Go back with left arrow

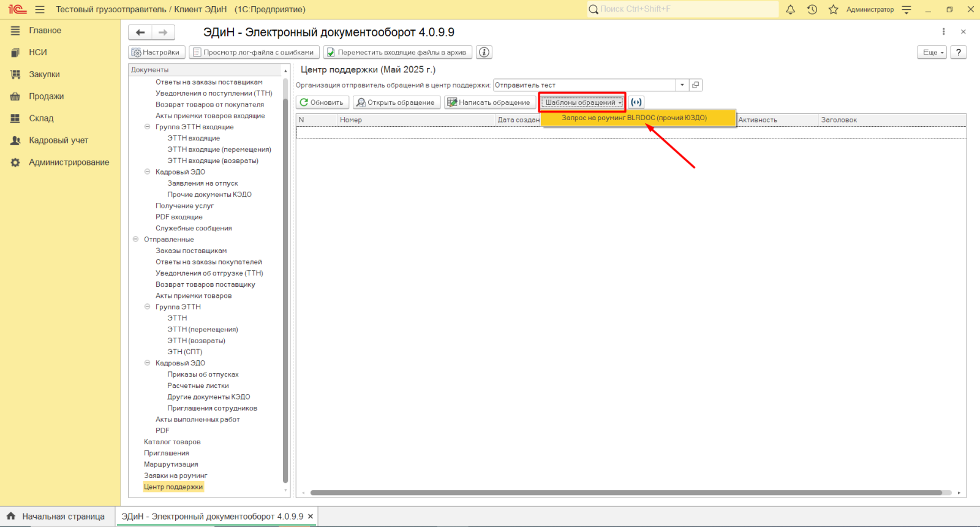pyautogui.click(x=140, y=32)
